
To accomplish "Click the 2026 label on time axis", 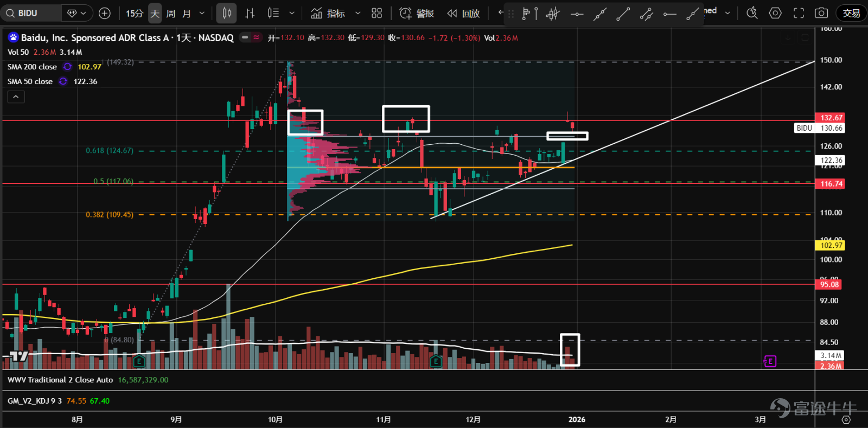I will (577, 419).
